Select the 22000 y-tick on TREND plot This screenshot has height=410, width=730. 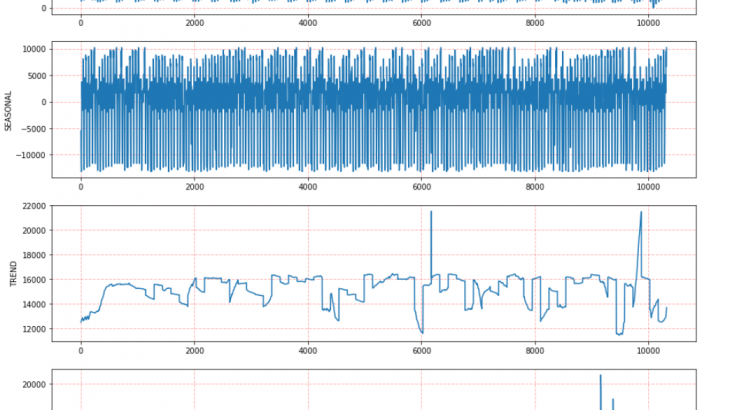pyautogui.click(x=34, y=206)
